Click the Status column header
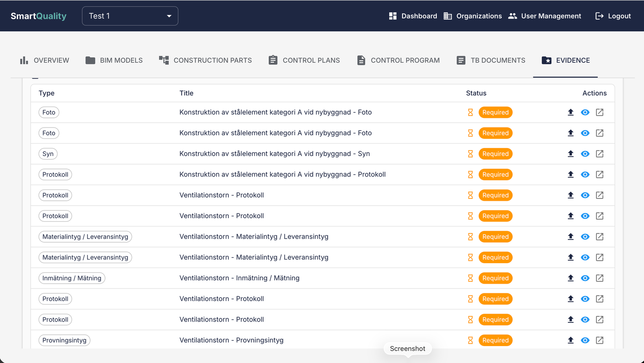Screen dimensions: 644x363 476,93
